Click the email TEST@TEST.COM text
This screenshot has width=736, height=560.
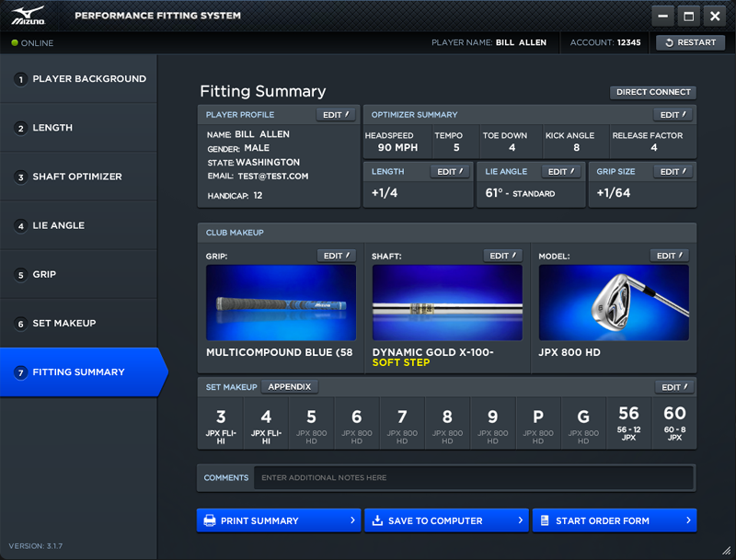273,177
